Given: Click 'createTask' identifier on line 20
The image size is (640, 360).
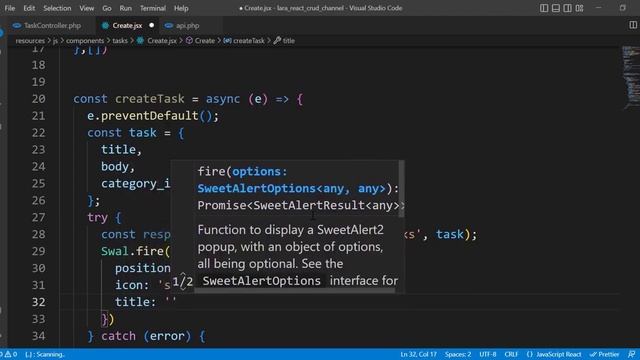Looking at the screenshot, I should coord(149,99).
